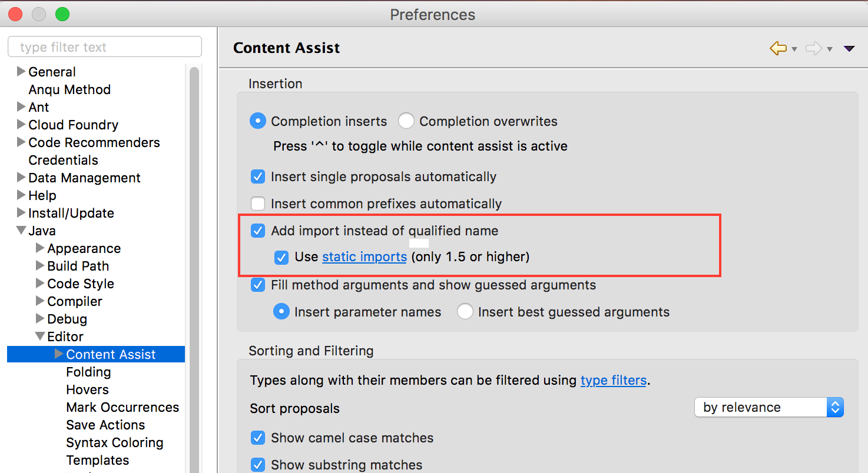Click the forward navigation arrow
Viewport: 868px width, 473px height.
[x=813, y=49]
